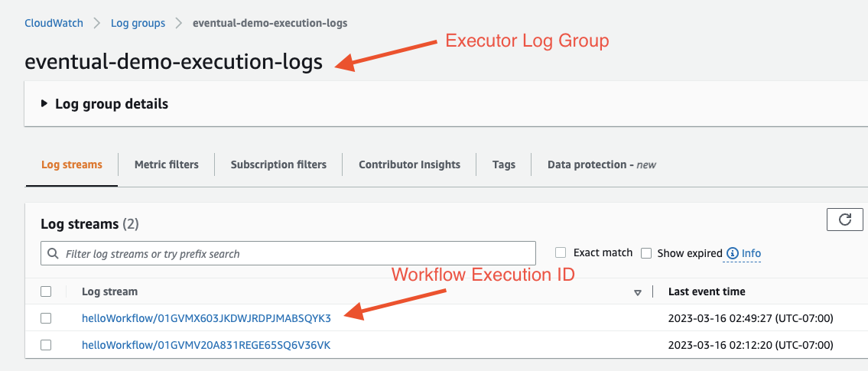Expand the Log group details section
This screenshot has width=868, height=371.
click(x=44, y=104)
